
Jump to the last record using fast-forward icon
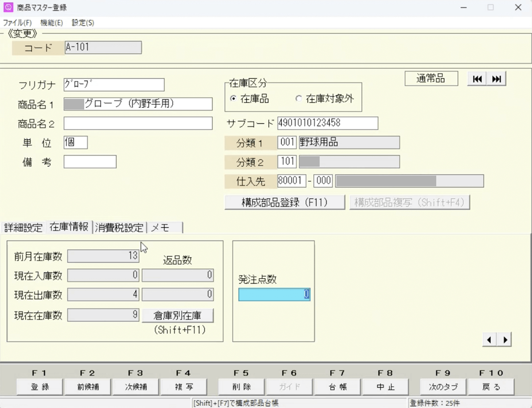[497, 79]
